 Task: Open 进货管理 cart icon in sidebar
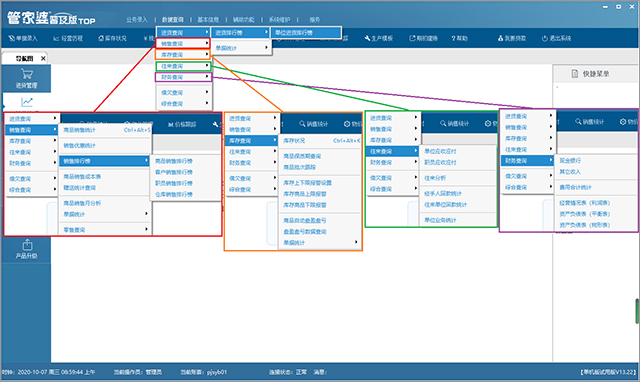(x=27, y=78)
